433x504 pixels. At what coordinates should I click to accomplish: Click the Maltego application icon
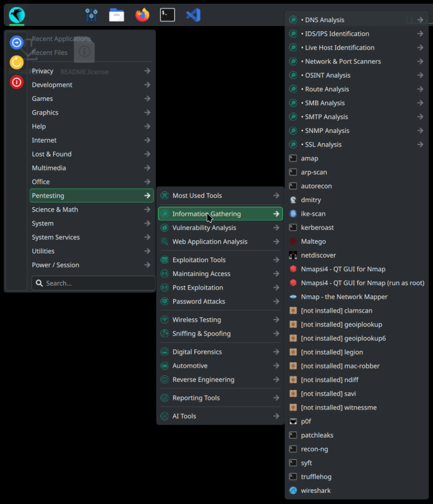point(293,241)
